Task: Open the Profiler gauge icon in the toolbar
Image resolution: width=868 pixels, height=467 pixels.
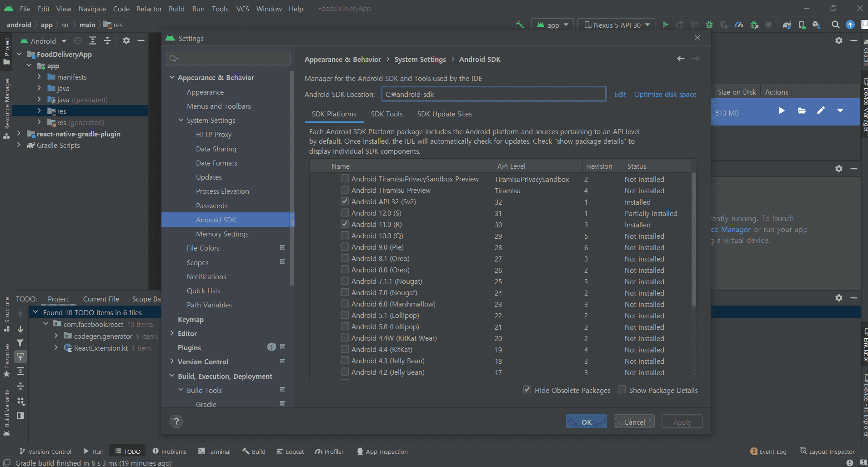Action: tap(739, 25)
